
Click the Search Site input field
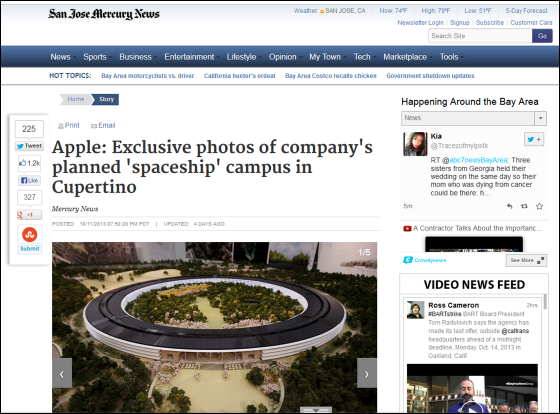[480, 36]
